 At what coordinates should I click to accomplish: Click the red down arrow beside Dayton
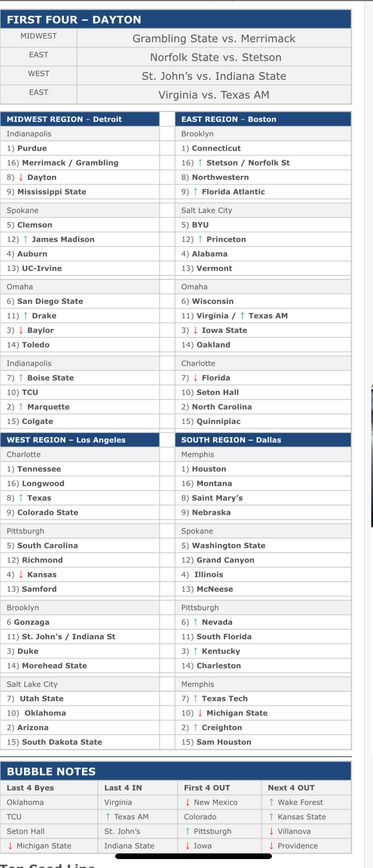[21, 177]
